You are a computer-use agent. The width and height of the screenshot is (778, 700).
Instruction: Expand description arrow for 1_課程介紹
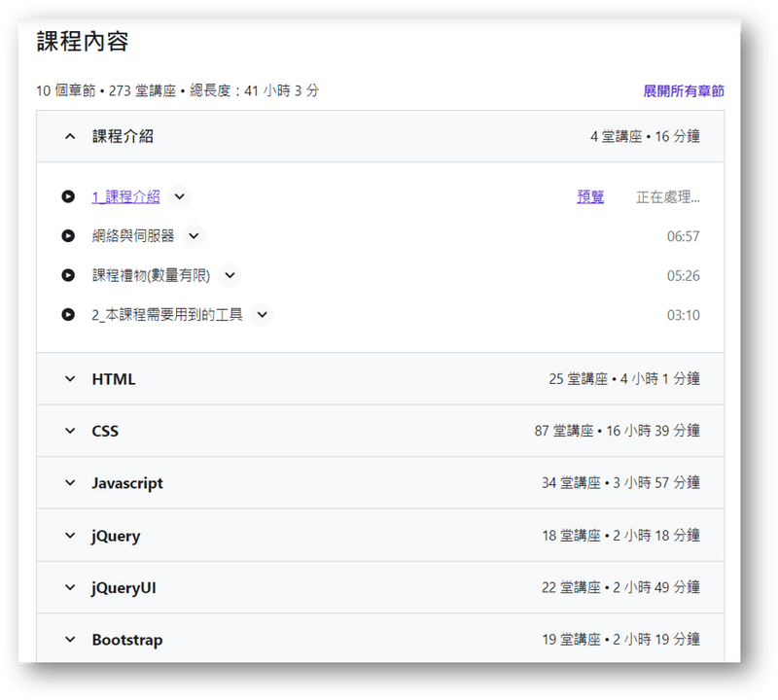(x=179, y=196)
